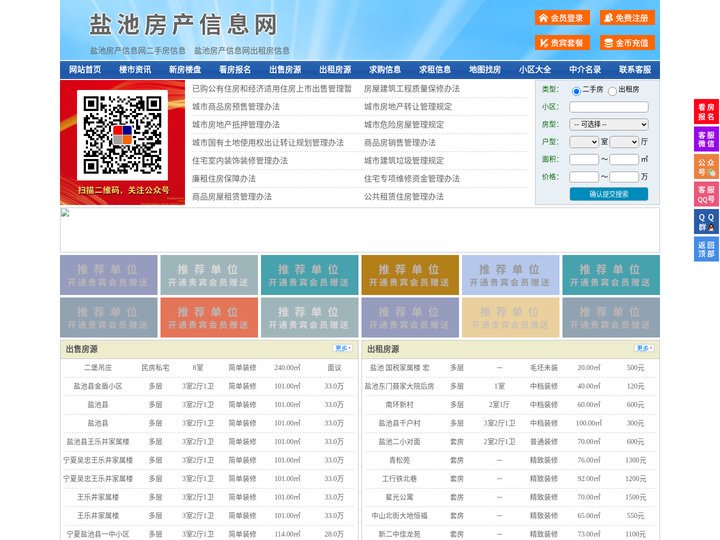Viewport: 720px width, 540px height.
Task: Open 城市房地产转让管理规定 article
Action: pos(408,107)
